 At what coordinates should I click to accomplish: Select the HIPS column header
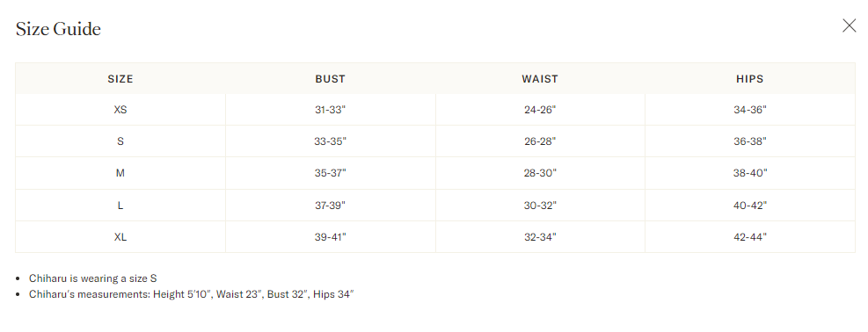pos(749,79)
